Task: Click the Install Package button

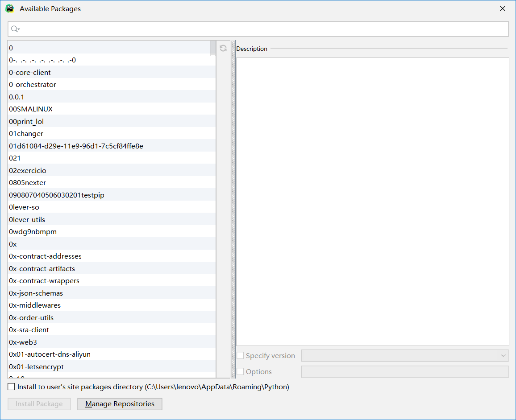Action: [x=39, y=404]
